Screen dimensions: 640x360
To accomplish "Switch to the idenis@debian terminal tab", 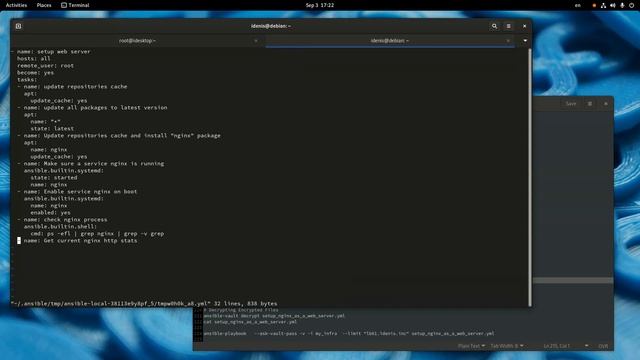I will coord(390,41).
